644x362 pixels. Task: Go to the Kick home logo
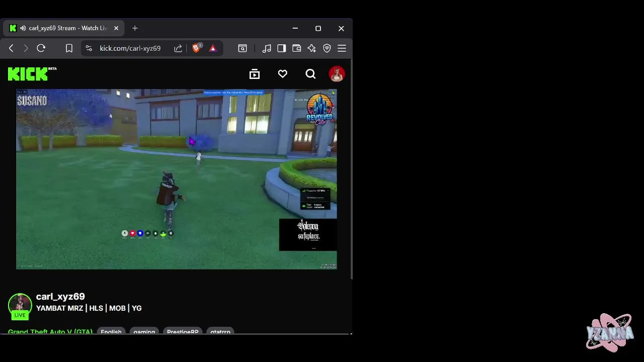click(32, 74)
